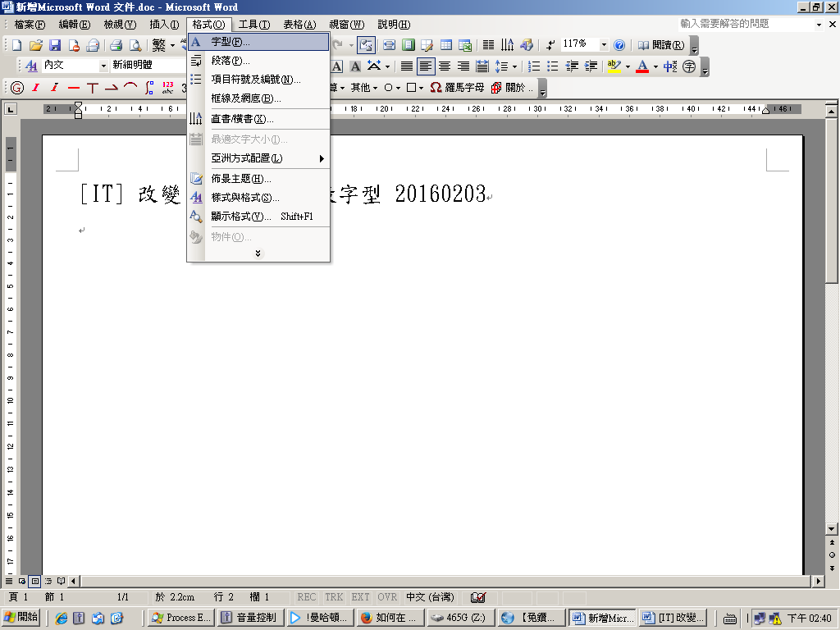Click the Styles and Formatting icon beside 內文
840x630 pixels.
pos(32,66)
